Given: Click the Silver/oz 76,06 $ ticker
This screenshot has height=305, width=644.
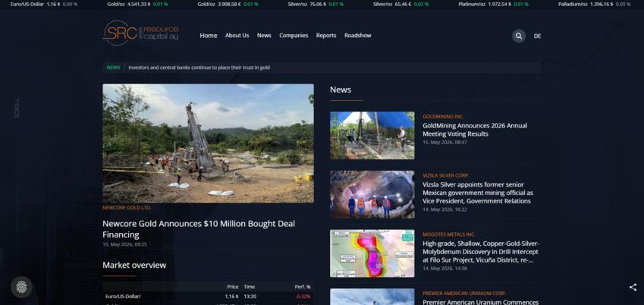Looking at the screenshot, I should click(x=316, y=4).
